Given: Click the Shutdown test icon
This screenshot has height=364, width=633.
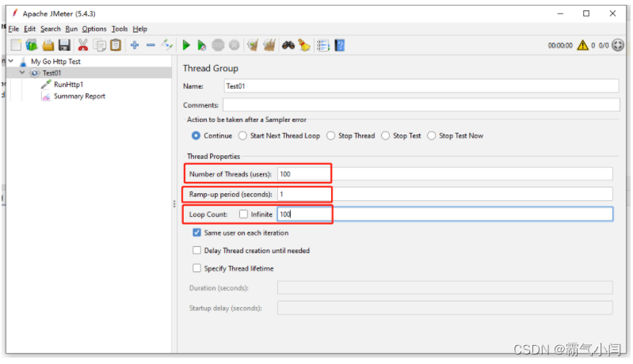Looking at the screenshot, I should coord(235,45).
